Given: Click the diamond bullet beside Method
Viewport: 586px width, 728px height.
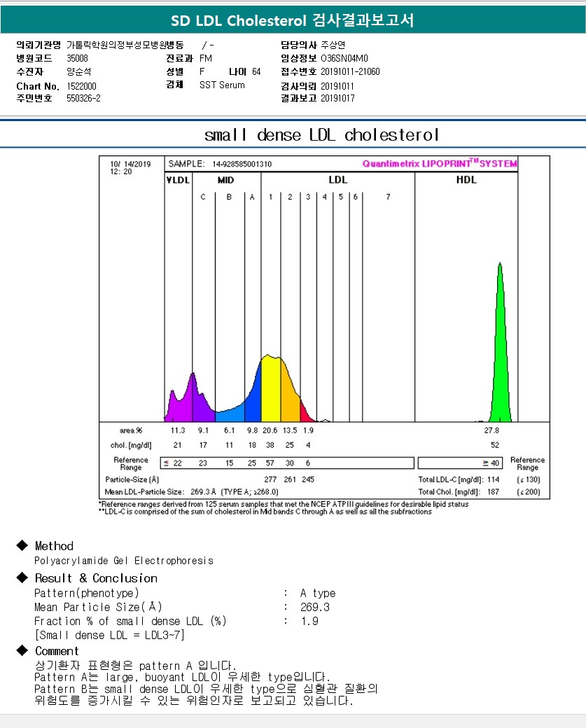Looking at the screenshot, I should tap(22, 546).
